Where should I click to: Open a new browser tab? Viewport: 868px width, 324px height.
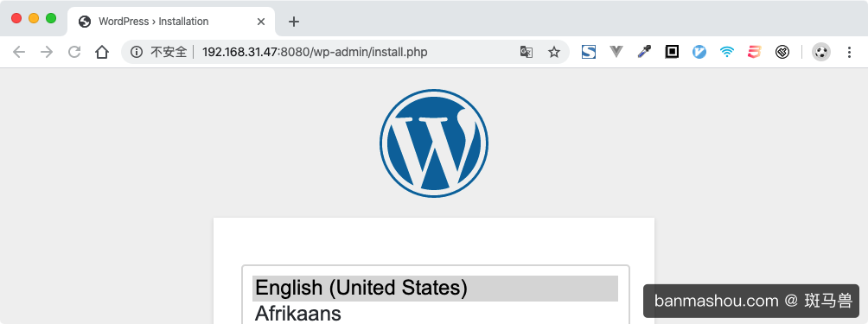coord(294,22)
